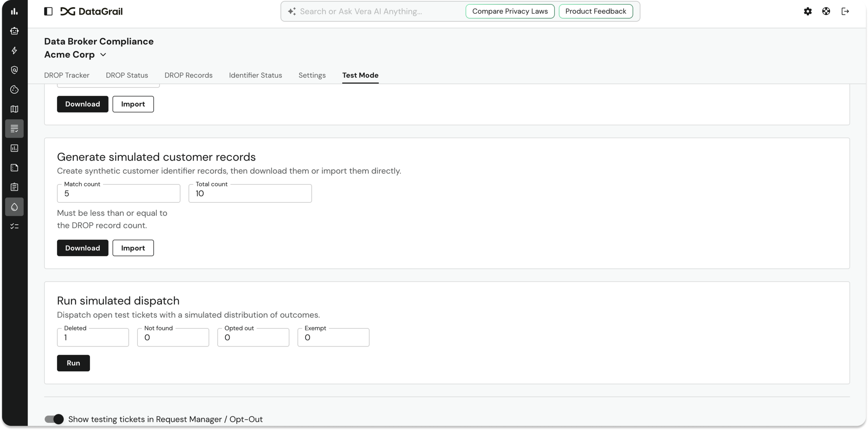Screen dimensions: 868x430
Task: Click the Data Broker Compliance heading
Action: click(99, 41)
